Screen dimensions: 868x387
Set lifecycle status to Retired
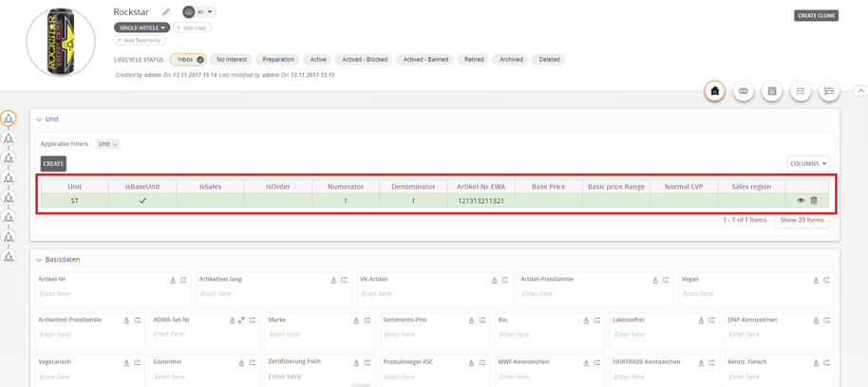point(474,60)
